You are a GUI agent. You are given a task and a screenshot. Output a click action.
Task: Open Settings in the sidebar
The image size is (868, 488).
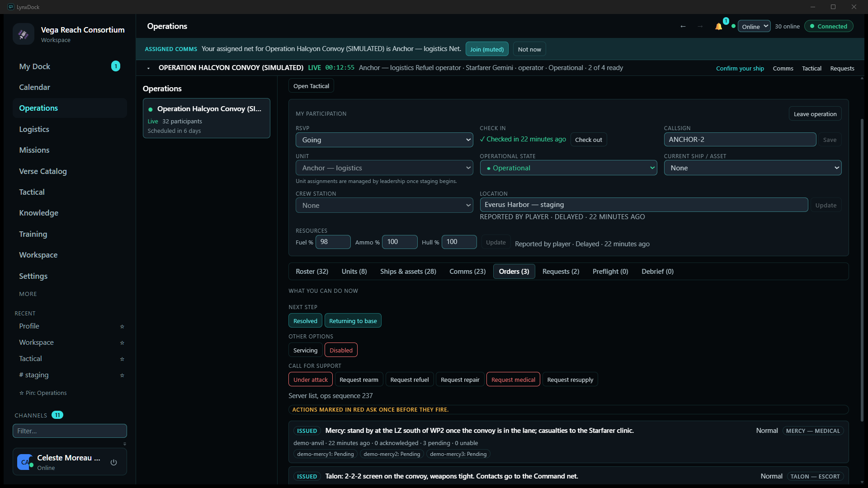[70, 276]
